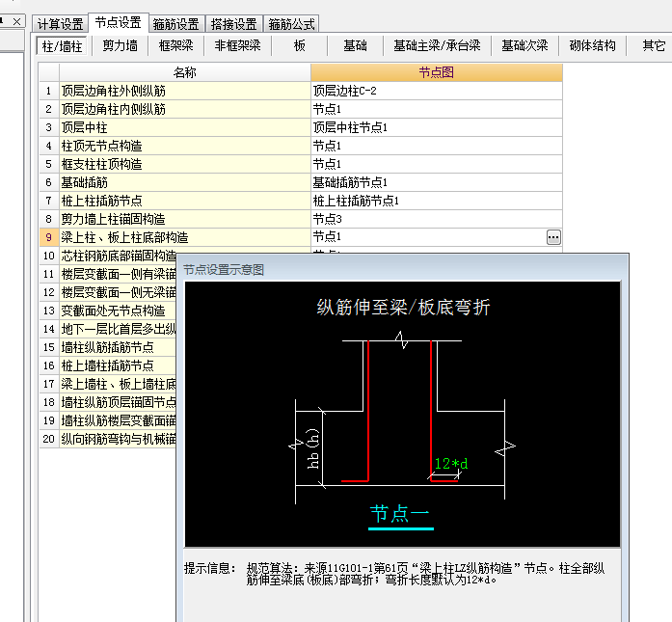Select row 13 变截面处无节点构造
The width and height of the screenshot is (672, 622).
[118, 311]
